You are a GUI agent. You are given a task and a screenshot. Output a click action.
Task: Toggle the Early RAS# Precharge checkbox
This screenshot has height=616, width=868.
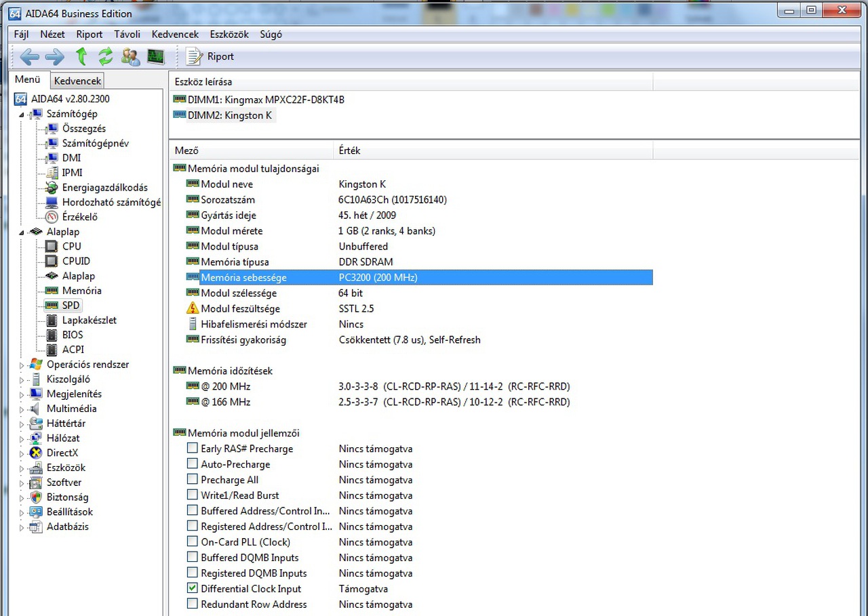point(193,448)
